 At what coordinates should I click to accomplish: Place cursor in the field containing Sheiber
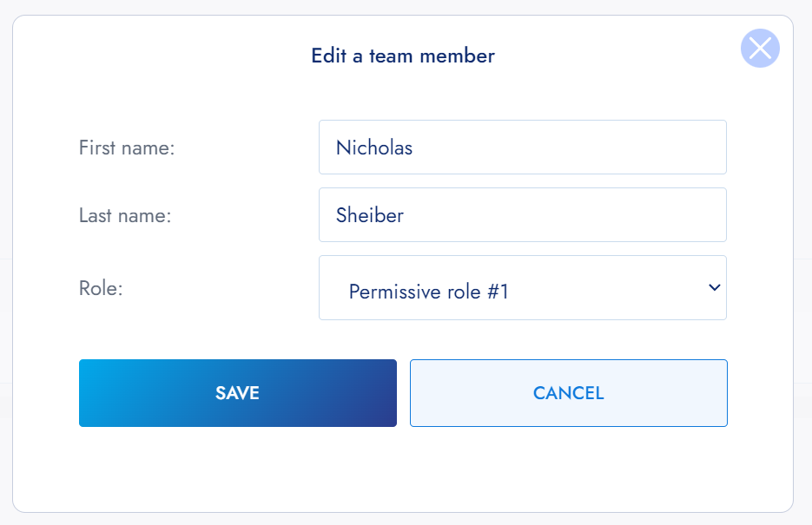pyautogui.click(x=522, y=215)
